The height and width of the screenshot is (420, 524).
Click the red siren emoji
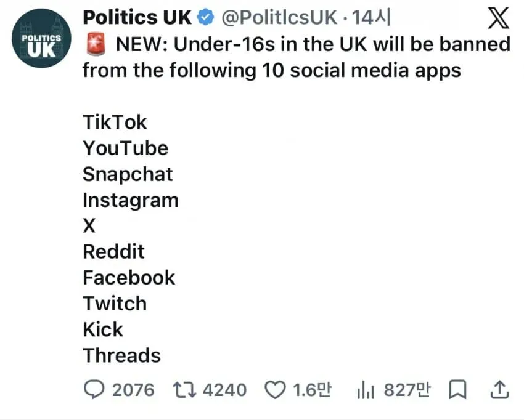click(x=96, y=44)
